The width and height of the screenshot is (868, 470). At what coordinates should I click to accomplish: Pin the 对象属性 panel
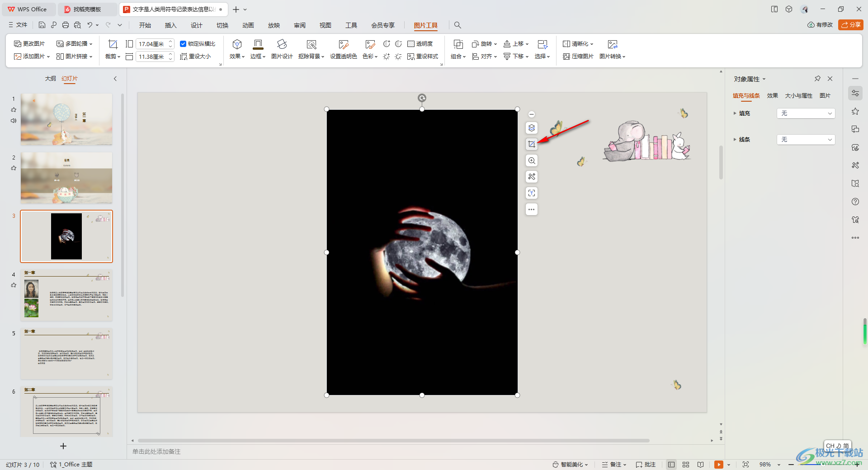click(x=817, y=79)
